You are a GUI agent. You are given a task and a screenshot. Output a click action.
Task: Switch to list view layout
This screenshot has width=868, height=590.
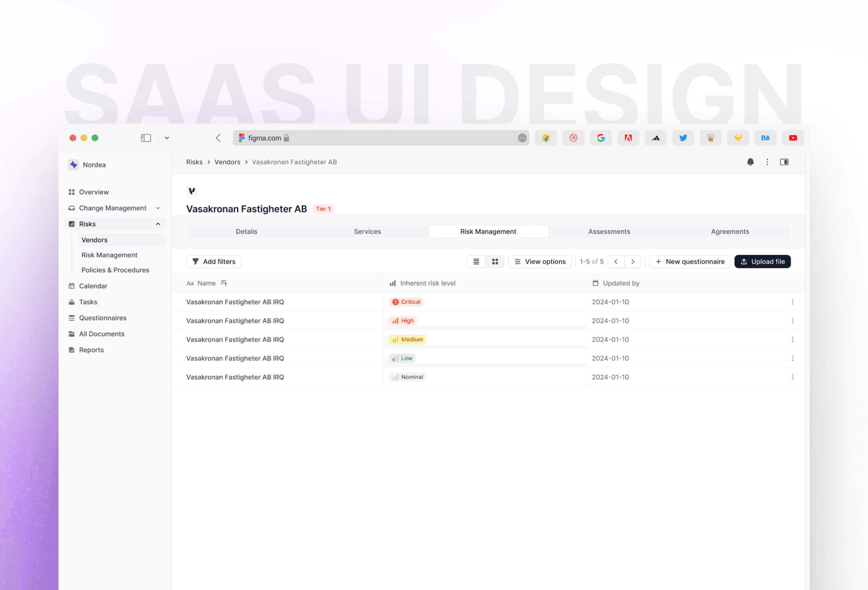(x=476, y=261)
